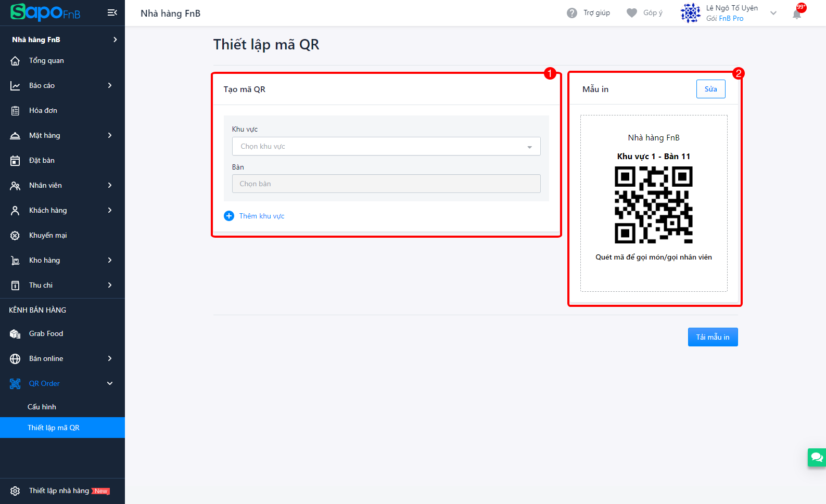Click the Đặt bàn calendar icon
Image resolution: width=826 pixels, height=504 pixels.
point(15,161)
